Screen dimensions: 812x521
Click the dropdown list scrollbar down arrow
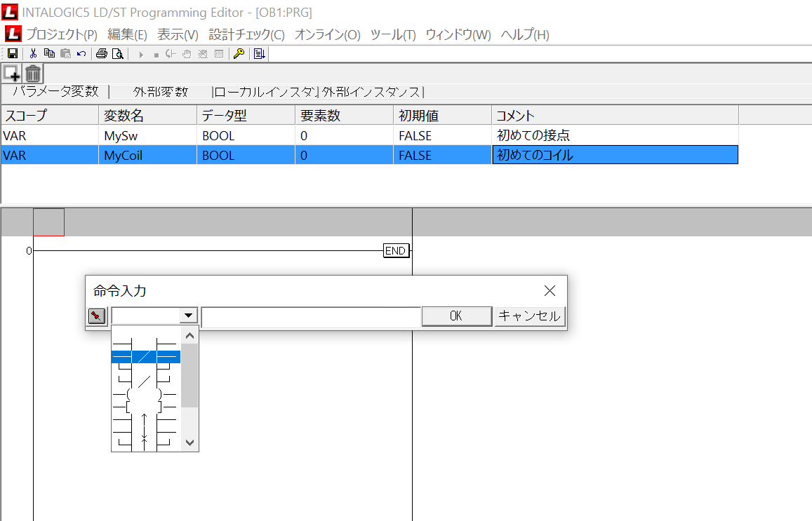point(189,442)
